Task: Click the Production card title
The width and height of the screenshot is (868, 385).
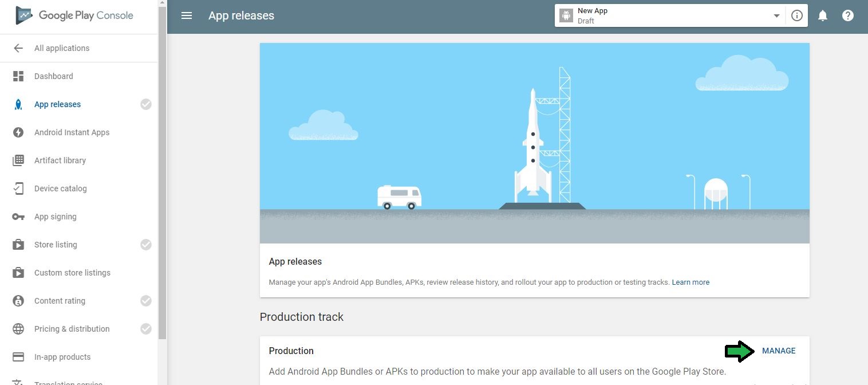Action: 291,351
